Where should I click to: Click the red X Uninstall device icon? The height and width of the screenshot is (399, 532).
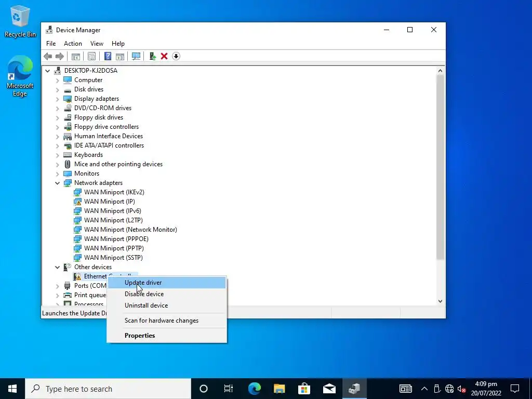pyautogui.click(x=164, y=56)
